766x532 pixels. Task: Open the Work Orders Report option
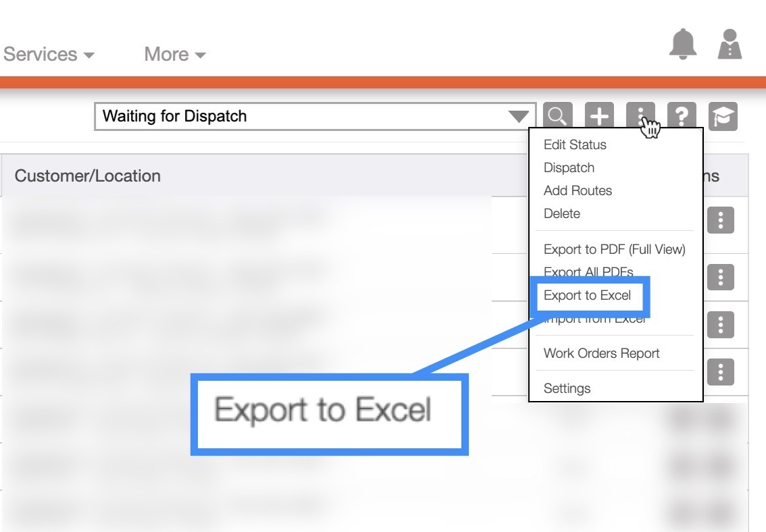coord(601,353)
